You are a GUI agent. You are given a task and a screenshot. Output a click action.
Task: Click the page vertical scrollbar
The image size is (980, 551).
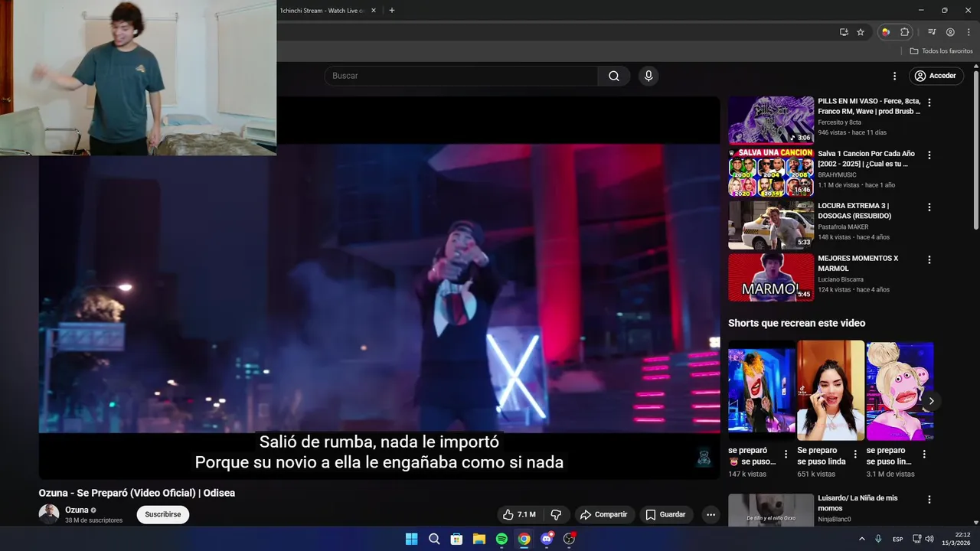tap(976, 149)
